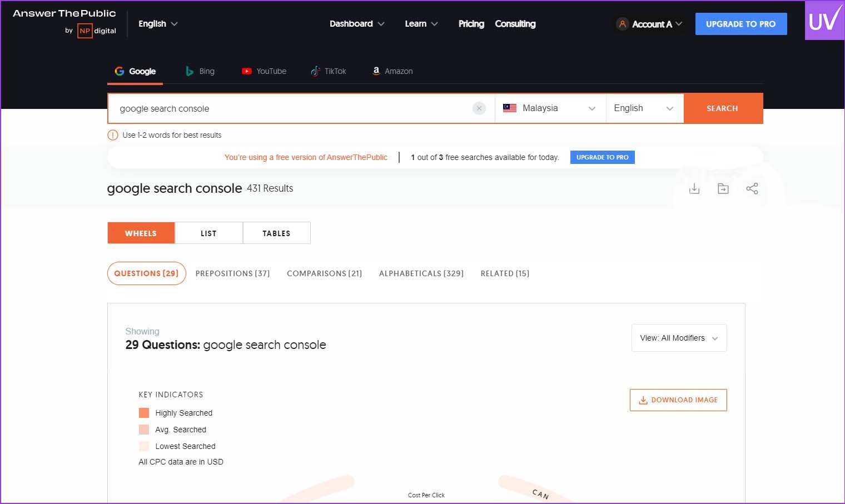Image resolution: width=845 pixels, height=504 pixels.
Task: Click the Avg. Searched color swatch
Action: 144,430
